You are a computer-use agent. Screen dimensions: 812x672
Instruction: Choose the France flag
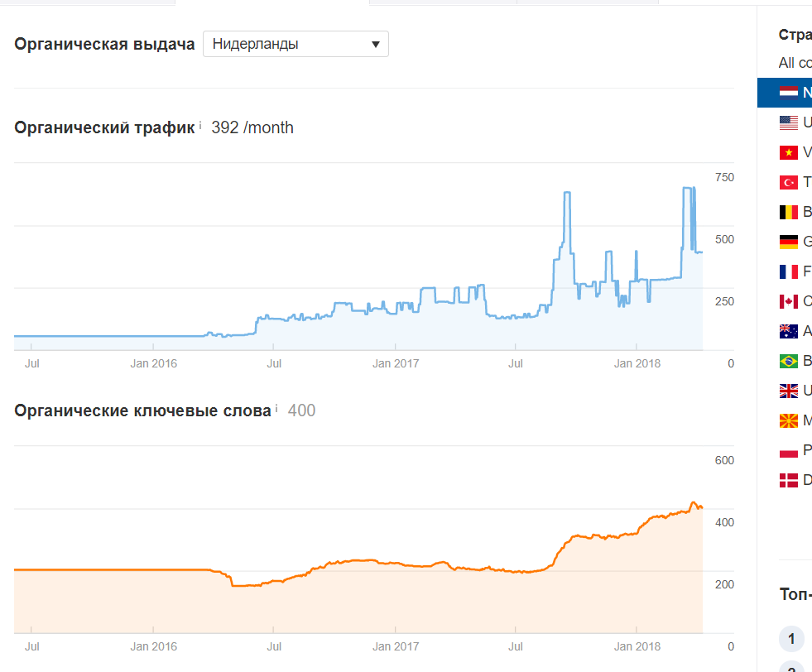pos(788,271)
